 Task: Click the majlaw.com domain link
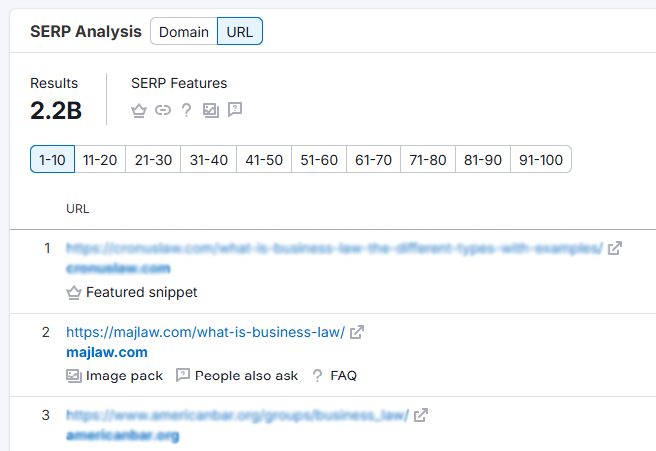tap(107, 352)
